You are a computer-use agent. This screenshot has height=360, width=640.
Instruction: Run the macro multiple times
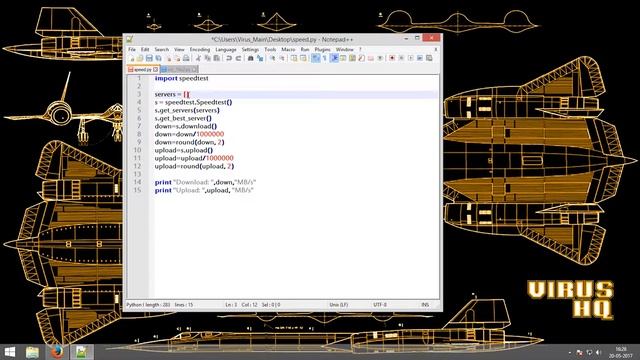421,58
